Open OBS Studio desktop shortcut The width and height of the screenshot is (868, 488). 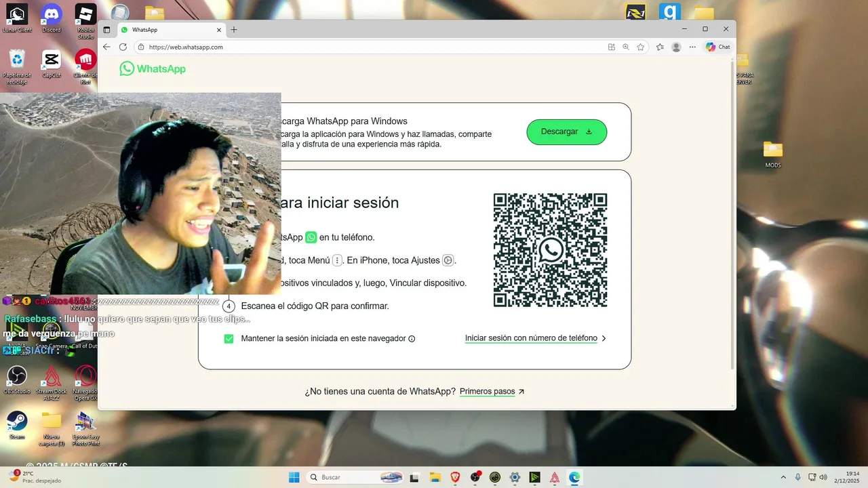[17, 380]
